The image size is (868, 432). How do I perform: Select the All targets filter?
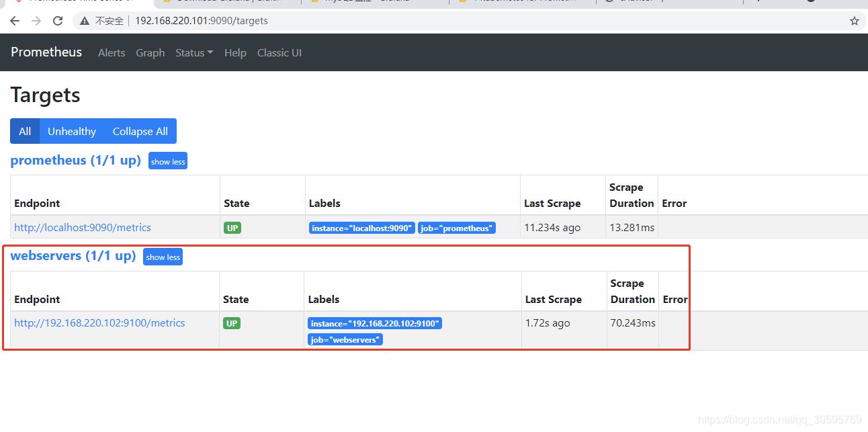tap(25, 131)
